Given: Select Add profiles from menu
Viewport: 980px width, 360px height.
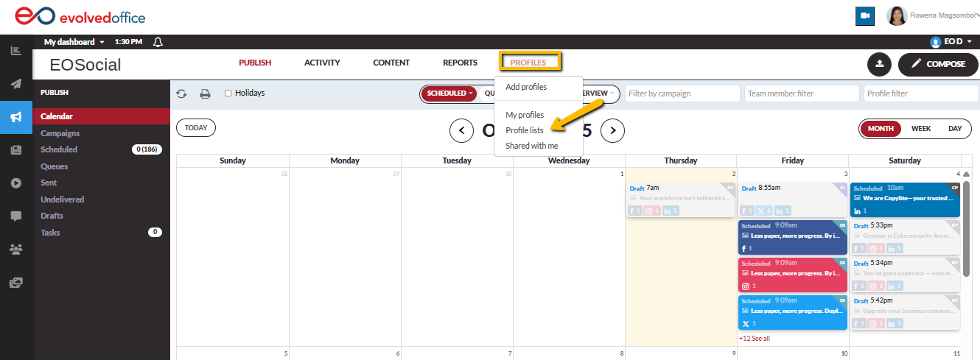Looking at the screenshot, I should (526, 87).
